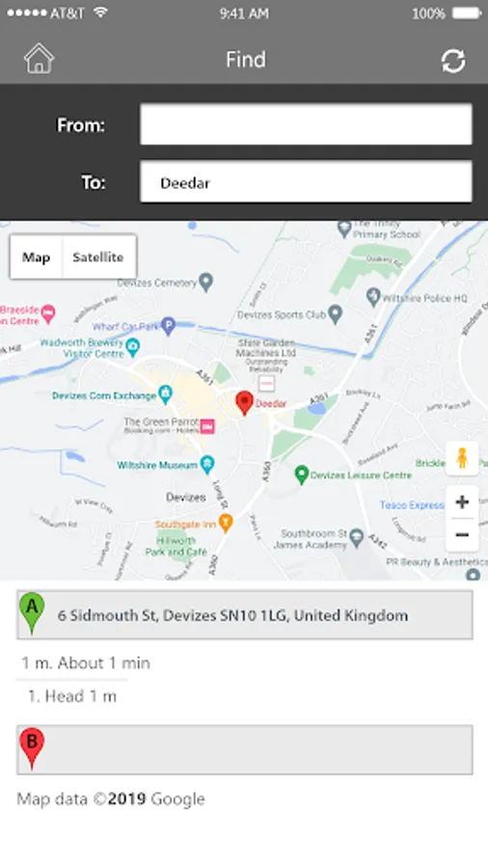The width and height of the screenshot is (488, 868).
Task: Click Devizes Leisure Centre map marker
Action: coord(301,475)
